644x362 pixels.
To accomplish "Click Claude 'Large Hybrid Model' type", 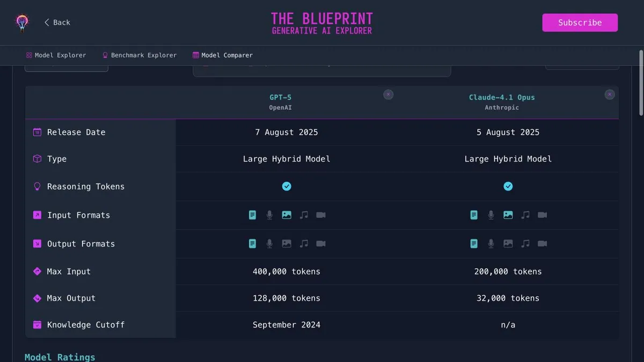I will tap(508, 159).
